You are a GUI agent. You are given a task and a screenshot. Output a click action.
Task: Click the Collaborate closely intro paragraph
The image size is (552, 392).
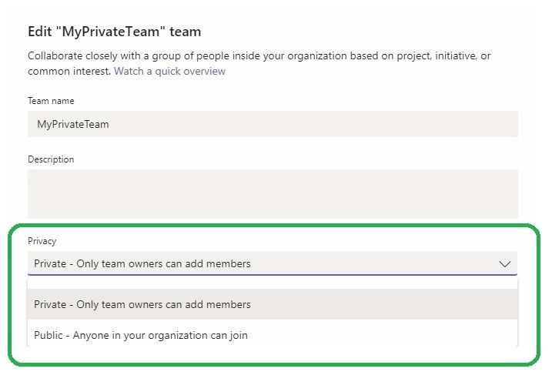[x=259, y=63]
